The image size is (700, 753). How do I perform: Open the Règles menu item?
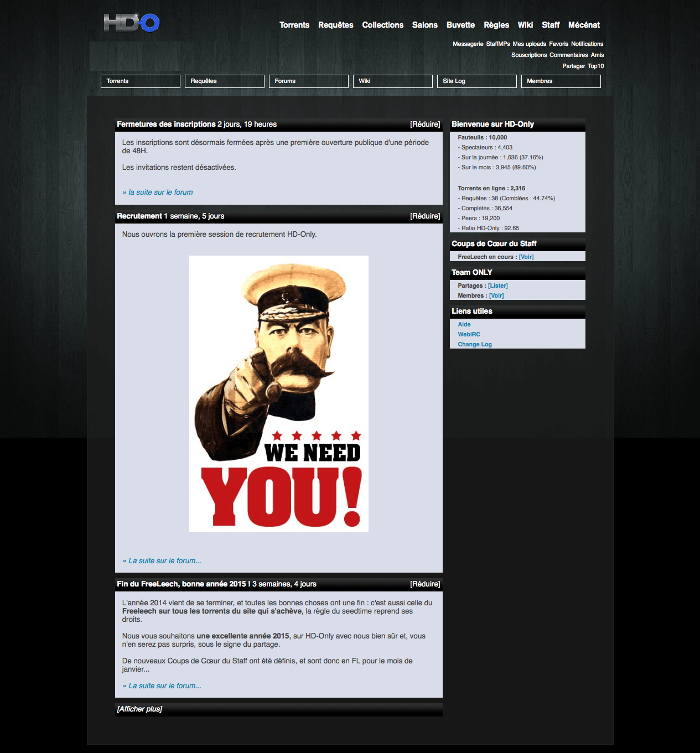[496, 25]
